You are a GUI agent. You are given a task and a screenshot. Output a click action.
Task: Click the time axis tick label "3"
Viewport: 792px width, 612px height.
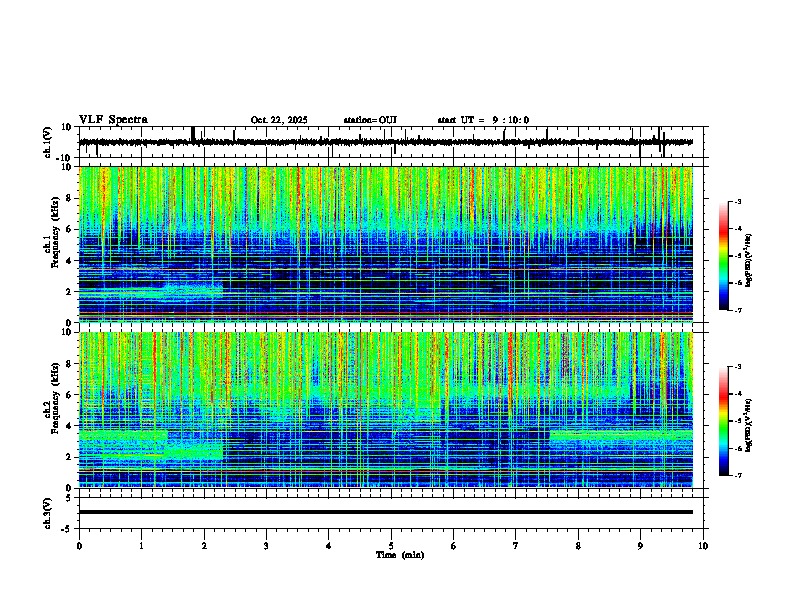coord(266,546)
